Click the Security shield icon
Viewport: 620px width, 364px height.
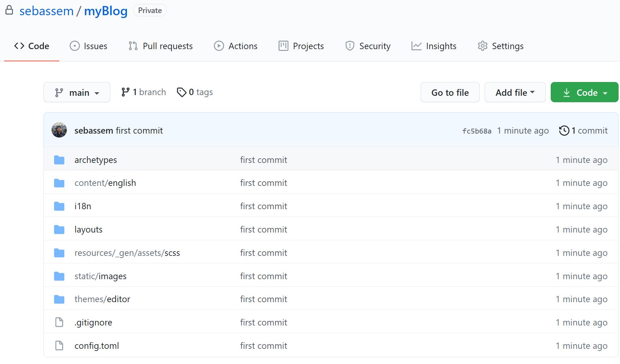[x=350, y=46]
